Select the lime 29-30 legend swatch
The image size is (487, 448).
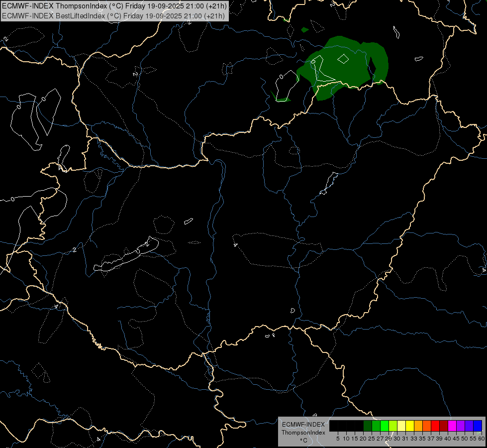[x=393, y=426]
